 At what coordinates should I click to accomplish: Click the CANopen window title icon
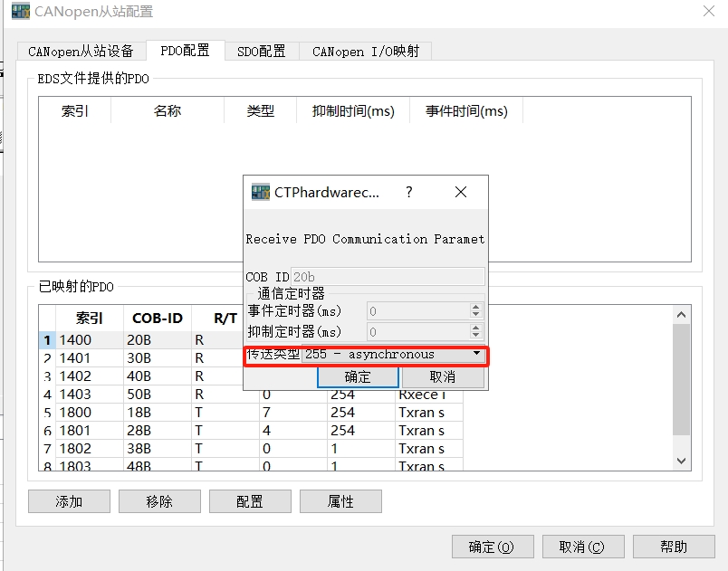pyautogui.click(x=21, y=11)
